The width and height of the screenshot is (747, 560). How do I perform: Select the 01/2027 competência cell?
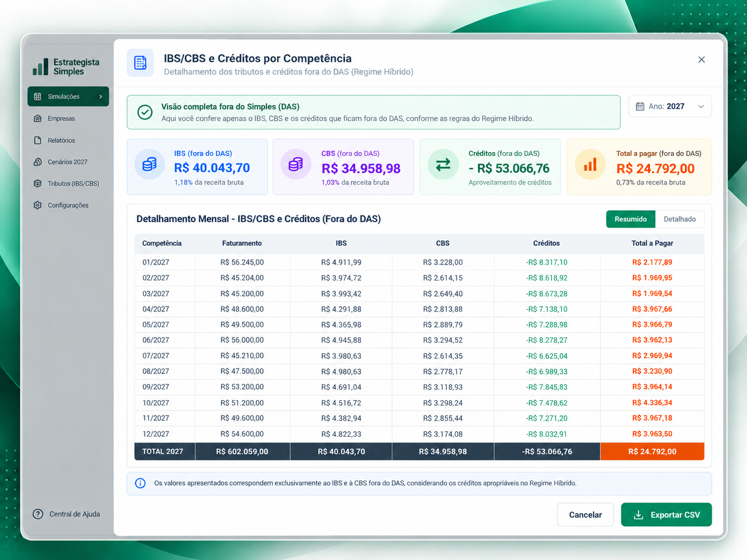tap(156, 262)
